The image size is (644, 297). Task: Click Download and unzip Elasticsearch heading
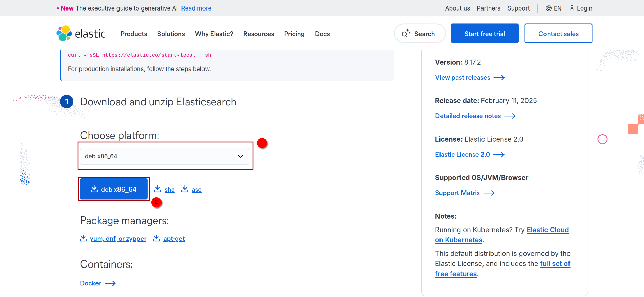pyautogui.click(x=158, y=102)
